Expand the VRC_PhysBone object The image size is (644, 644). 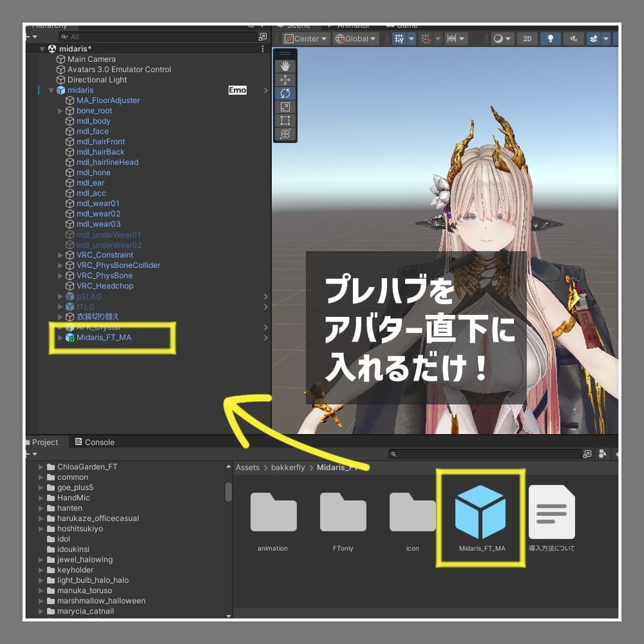tap(60, 276)
